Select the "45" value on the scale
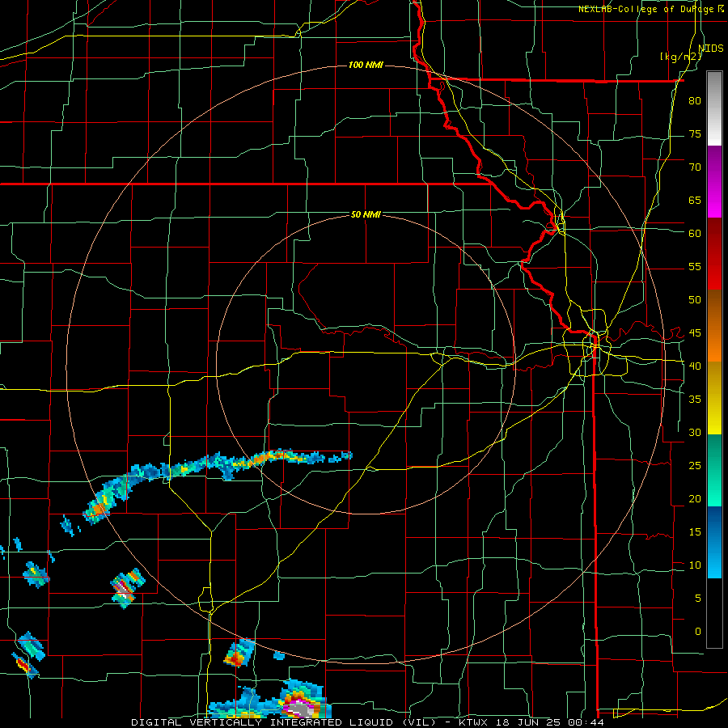Viewport: 728px width, 728px height. click(x=695, y=333)
